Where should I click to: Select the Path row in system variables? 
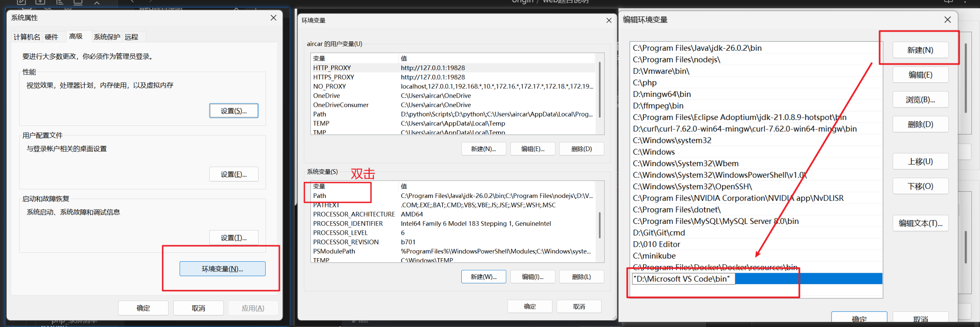(x=453, y=196)
